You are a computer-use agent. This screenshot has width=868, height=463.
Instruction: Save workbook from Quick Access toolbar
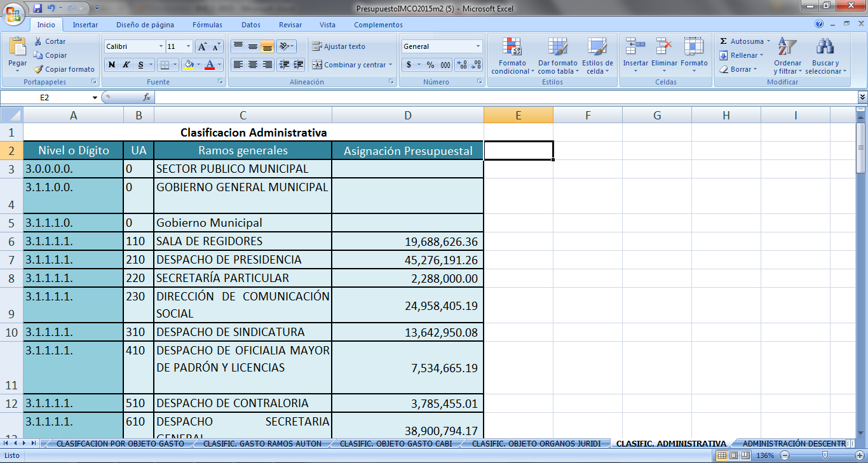pyautogui.click(x=37, y=8)
